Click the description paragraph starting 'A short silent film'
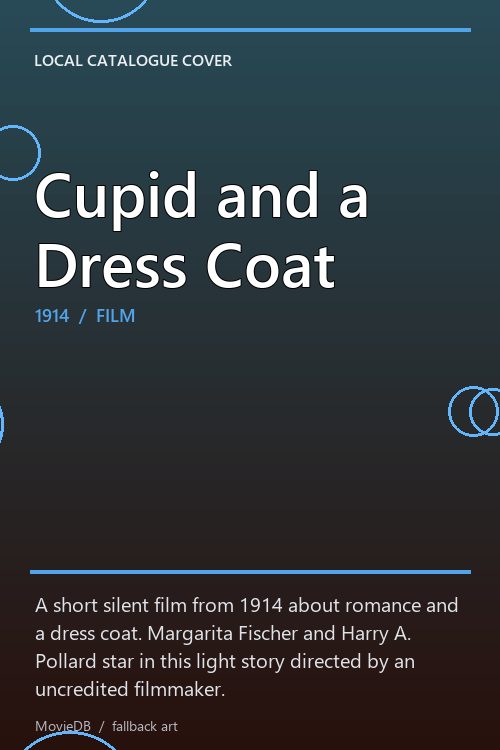The width and height of the screenshot is (500, 750). [246, 647]
